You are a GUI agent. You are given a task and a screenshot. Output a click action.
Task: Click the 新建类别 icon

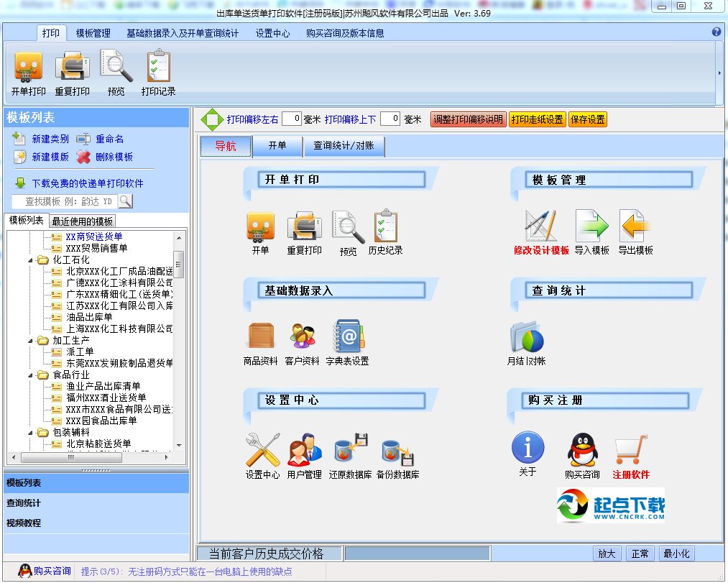pos(19,138)
